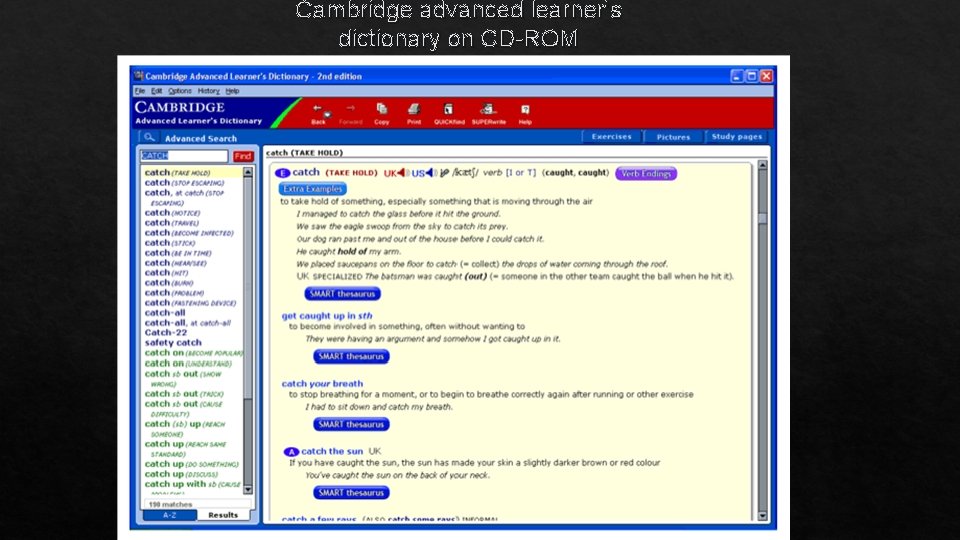The width and height of the screenshot is (960, 540).
Task: Click the definition pane scroll-up arrow
Action: pos(762,165)
